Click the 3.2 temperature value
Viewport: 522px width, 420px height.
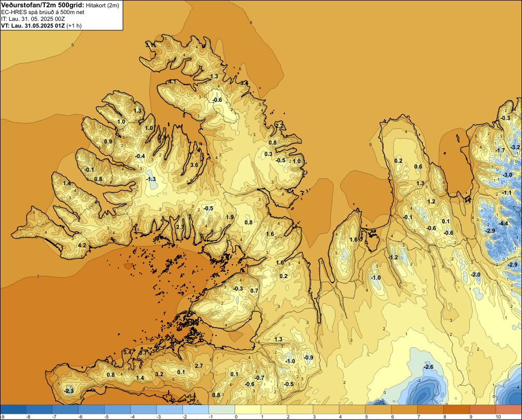tap(159, 374)
